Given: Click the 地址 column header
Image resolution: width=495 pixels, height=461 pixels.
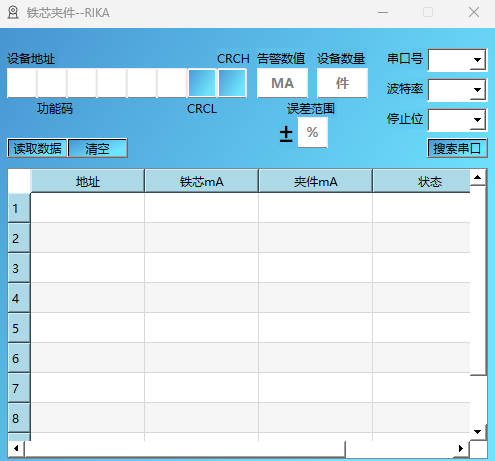Looking at the screenshot, I should pos(88,181).
